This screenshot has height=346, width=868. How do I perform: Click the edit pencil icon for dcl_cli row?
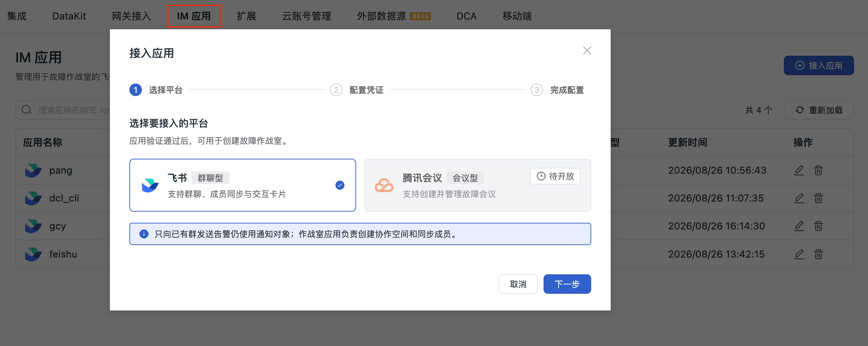799,198
